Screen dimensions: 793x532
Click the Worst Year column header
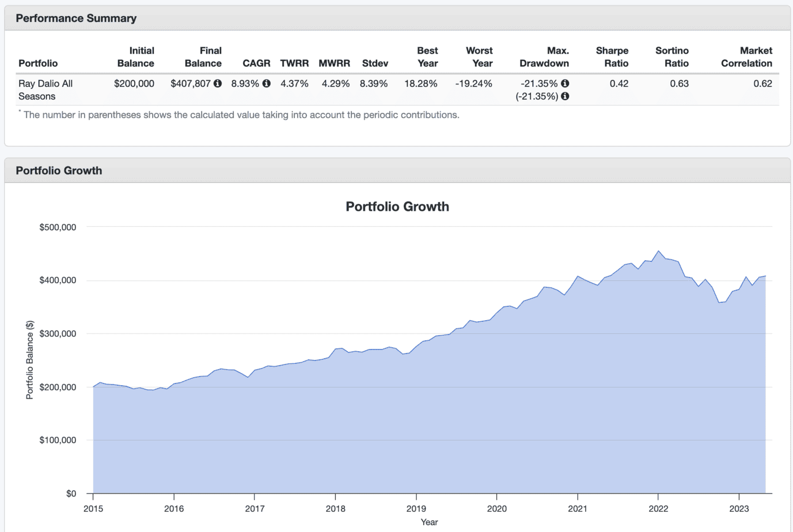click(x=480, y=57)
